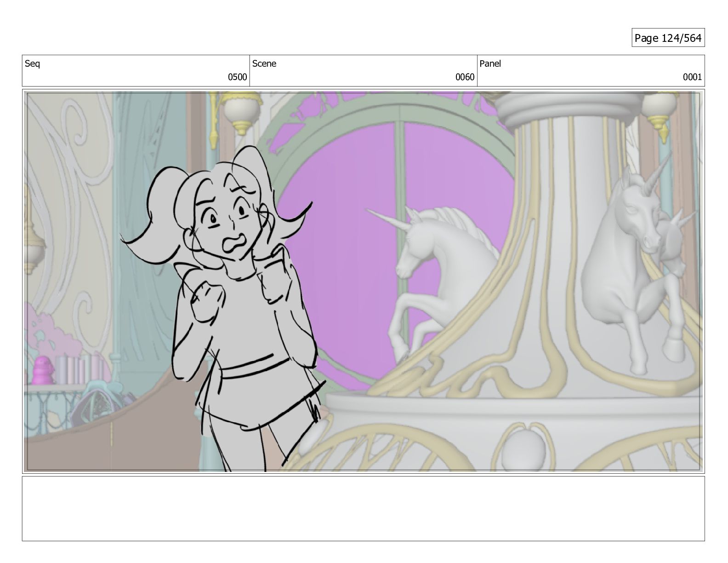Click the Page 124/564 label
This screenshot has height=563, width=728.
[668, 38]
